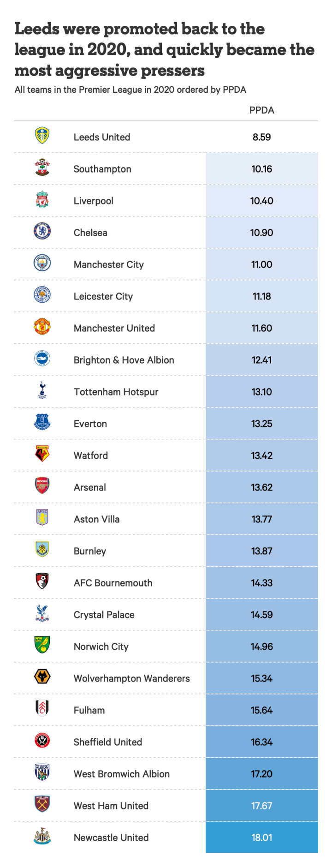This screenshot has width=332, height=868.
Task: Click the Leeds United crest icon
Action: click(42, 136)
